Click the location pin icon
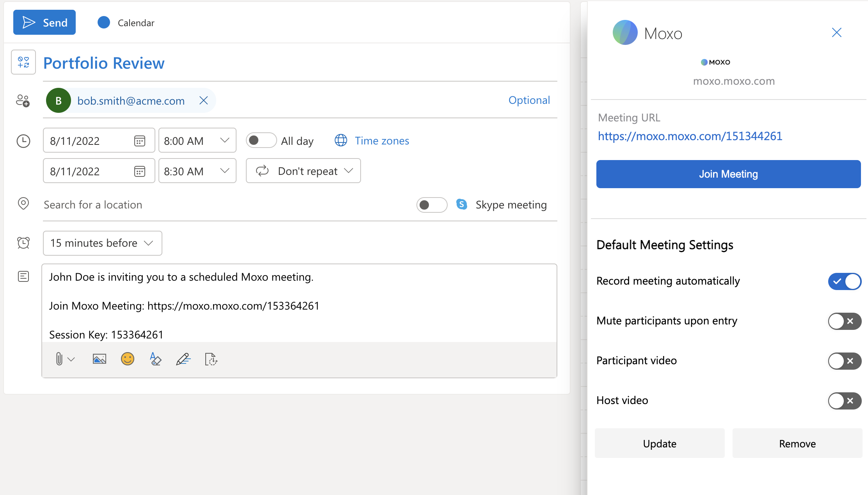 pyautogui.click(x=23, y=204)
